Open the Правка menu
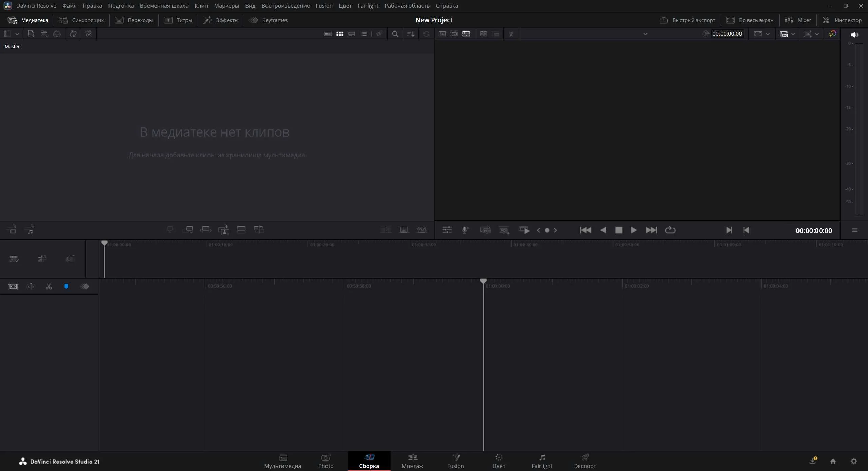This screenshot has width=868, height=471. [92, 6]
